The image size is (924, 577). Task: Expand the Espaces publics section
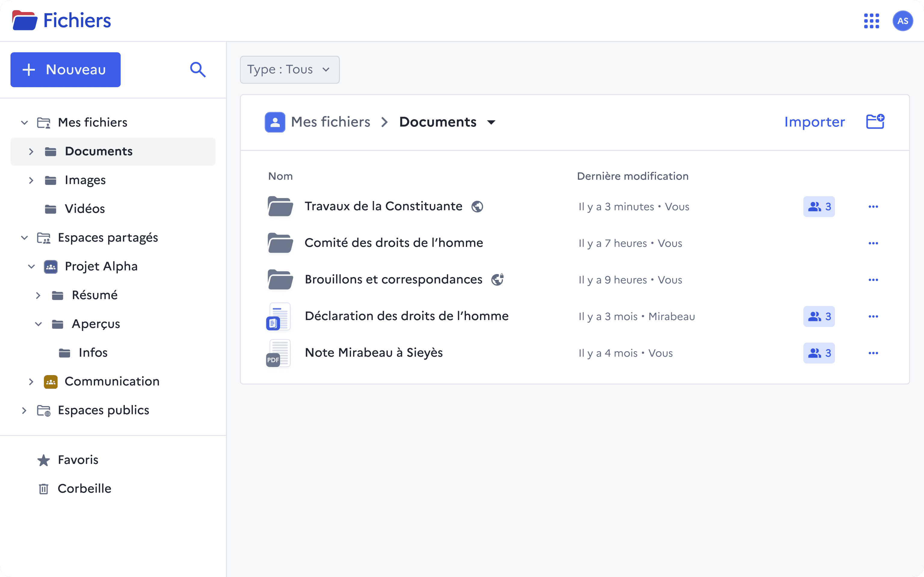point(24,410)
